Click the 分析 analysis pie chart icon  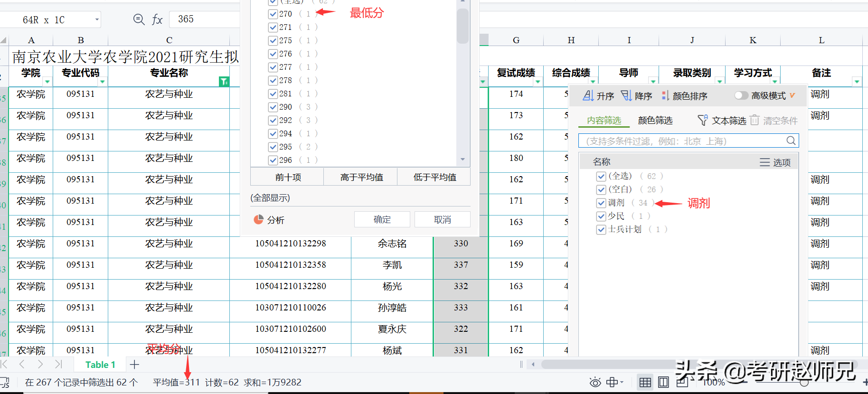(259, 220)
